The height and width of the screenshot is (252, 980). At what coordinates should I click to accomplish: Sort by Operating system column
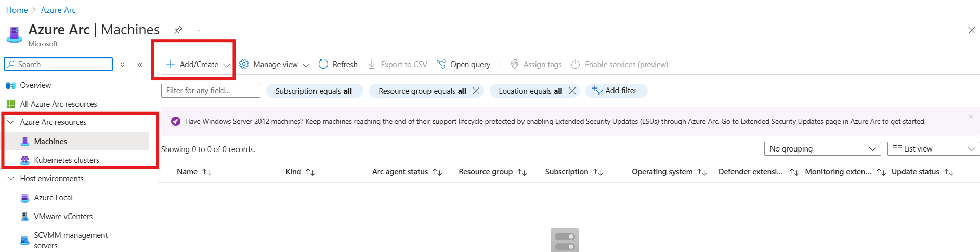pos(669,172)
